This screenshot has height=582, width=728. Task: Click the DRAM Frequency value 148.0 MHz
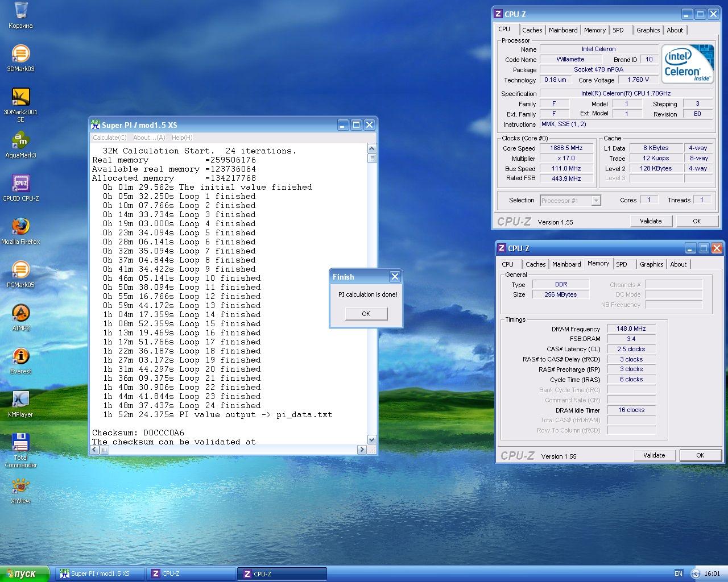click(x=631, y=329)
